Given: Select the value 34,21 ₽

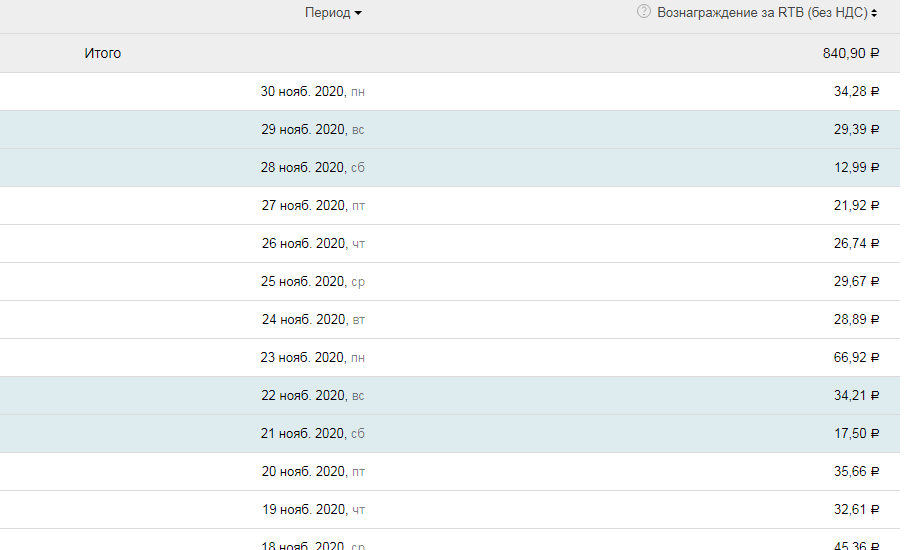Looking at the screenshot, I should coord(856,395).
